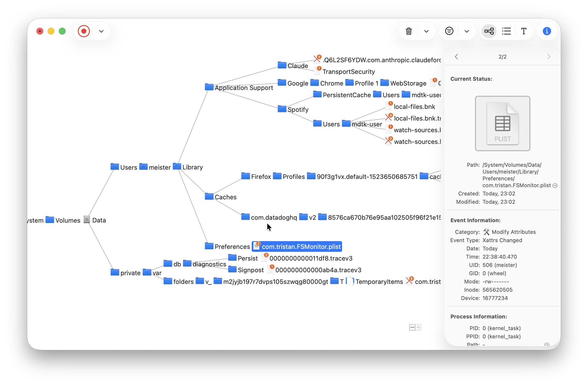Select the Application Support folder node

239,88
